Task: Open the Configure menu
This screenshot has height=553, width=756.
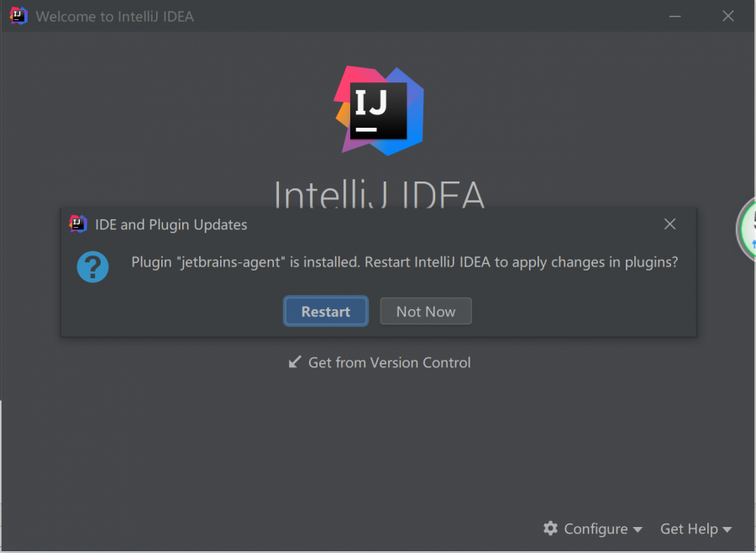Action: 596,529
